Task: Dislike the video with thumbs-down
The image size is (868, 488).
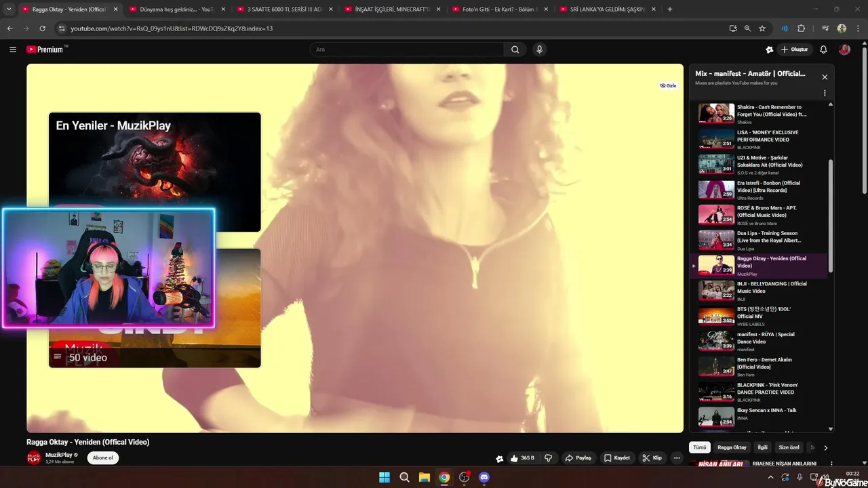Action: click(x=549, y=458)
